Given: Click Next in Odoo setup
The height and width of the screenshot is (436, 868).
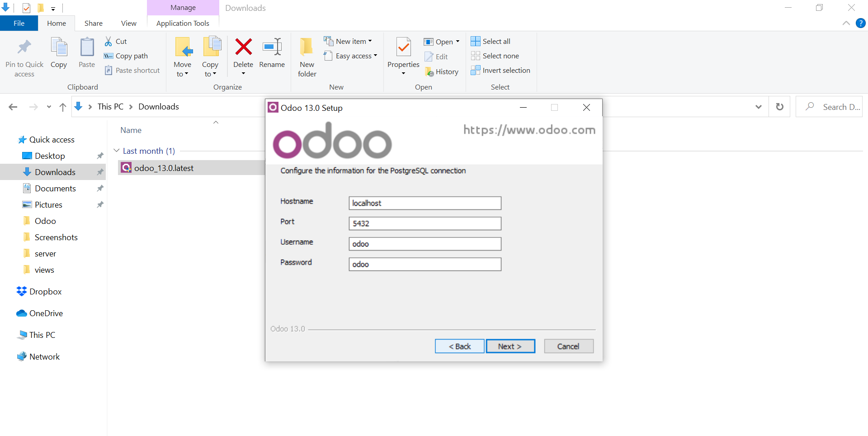Looking at the screenshot, I should click(510, 346).
